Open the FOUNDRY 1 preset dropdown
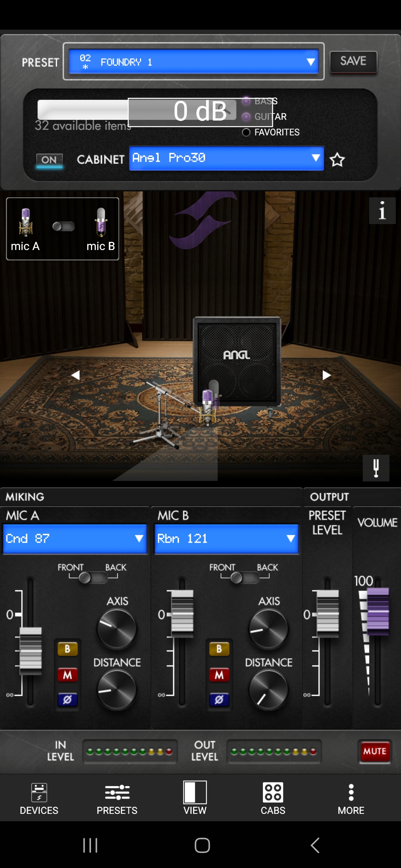Viewport: 401px width, 868px height. 193,62
